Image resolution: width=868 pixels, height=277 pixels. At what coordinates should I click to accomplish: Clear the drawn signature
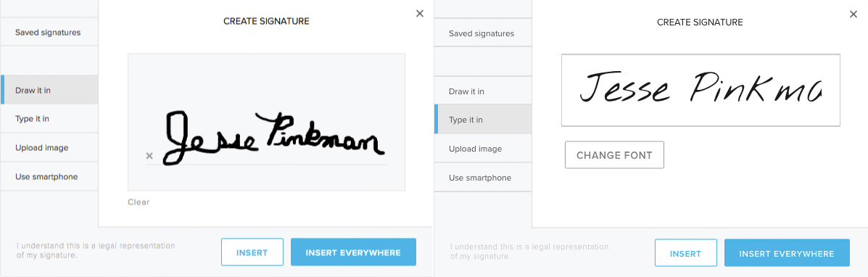[x=139, y=202]
